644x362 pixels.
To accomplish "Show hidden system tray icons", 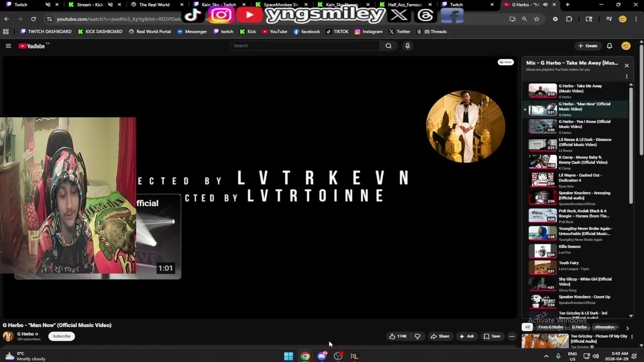I will tap(546, 356).
